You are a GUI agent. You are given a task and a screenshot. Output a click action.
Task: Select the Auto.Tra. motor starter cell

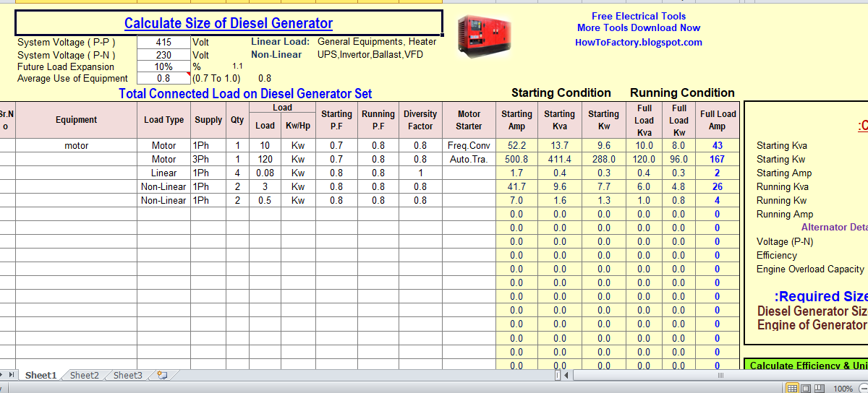click(469, 159)
